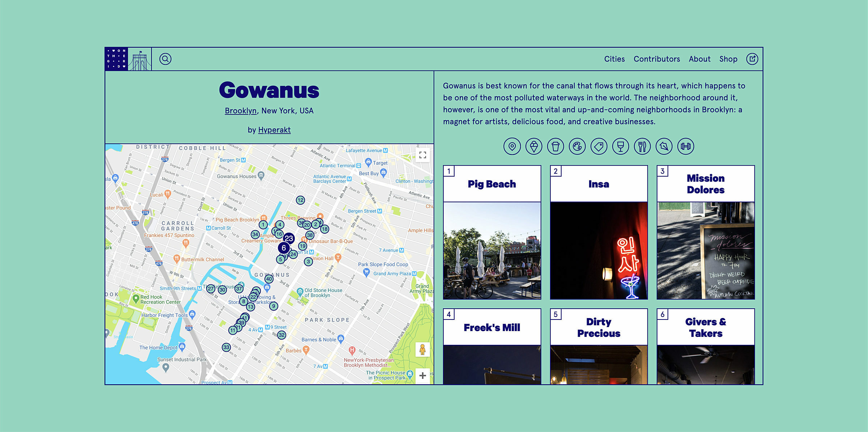Select map marker number 34
Screen dimensions: 868x432
pos(255,234)
